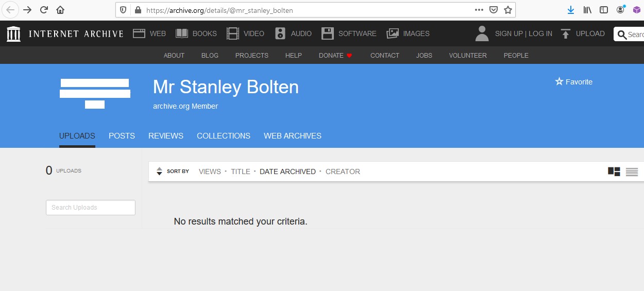Click the VIDEO text label
Screen dimensions: 644x291
[254, 33]
